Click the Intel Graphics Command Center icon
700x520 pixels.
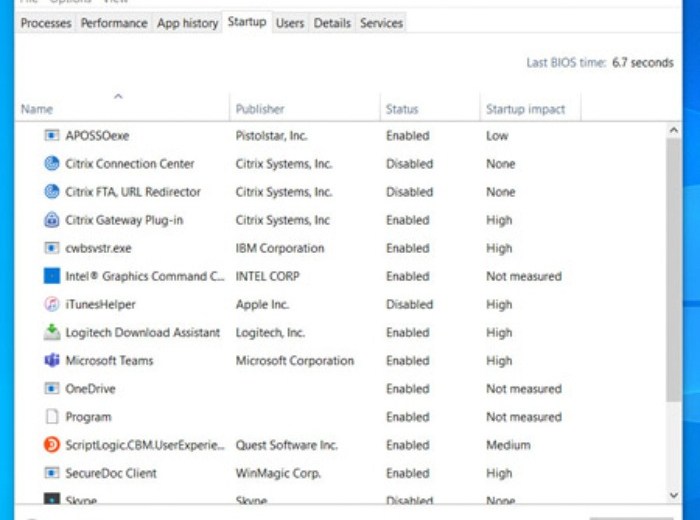click(52, 276)
